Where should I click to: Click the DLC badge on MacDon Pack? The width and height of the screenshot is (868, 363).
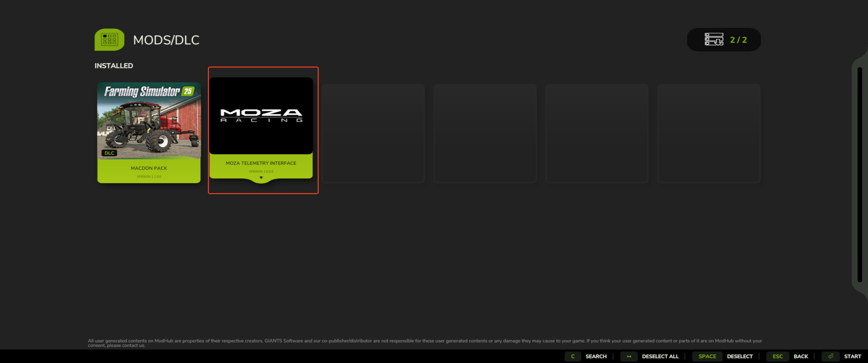tap(109, 153)
